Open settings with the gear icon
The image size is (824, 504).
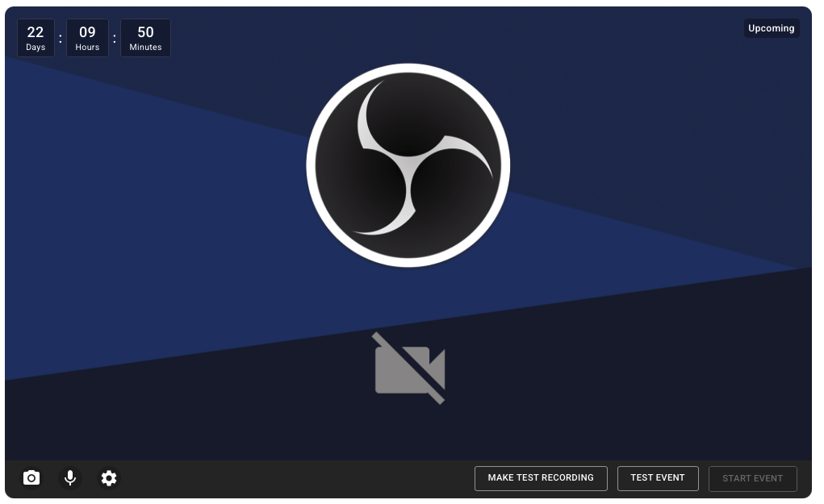click(x=109, y=478)
